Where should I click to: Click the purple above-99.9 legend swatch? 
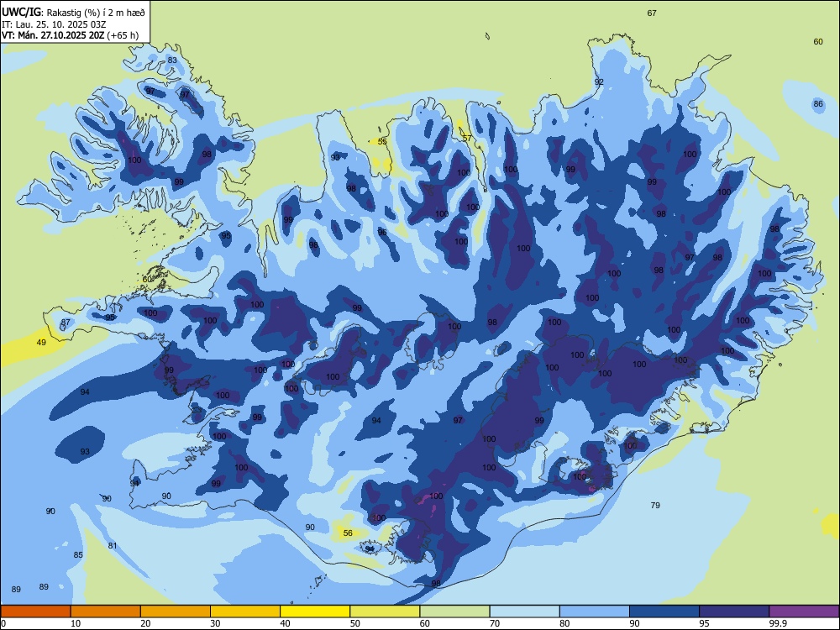(x=804, y=612)
